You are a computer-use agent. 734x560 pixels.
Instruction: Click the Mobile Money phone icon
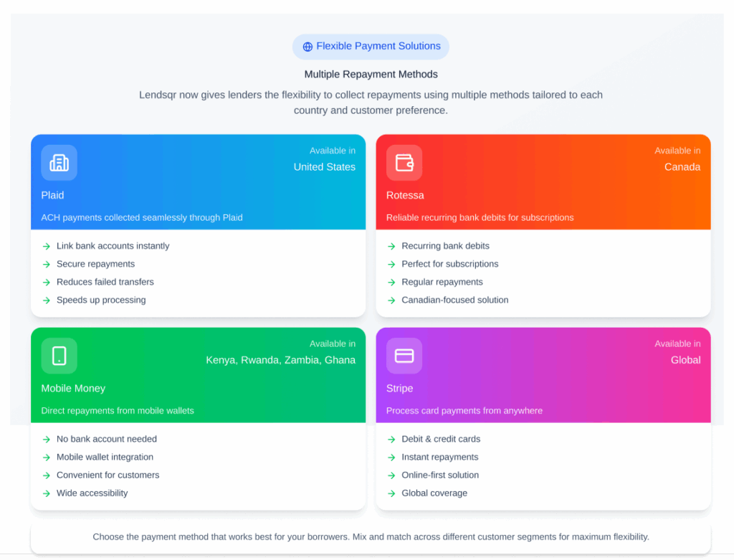coord(59,356)
